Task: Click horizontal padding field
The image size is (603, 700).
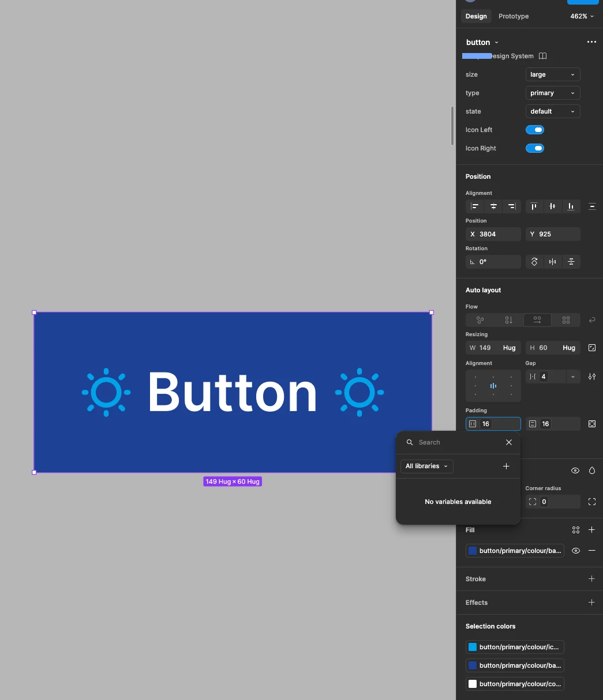Action: [493, 424]
